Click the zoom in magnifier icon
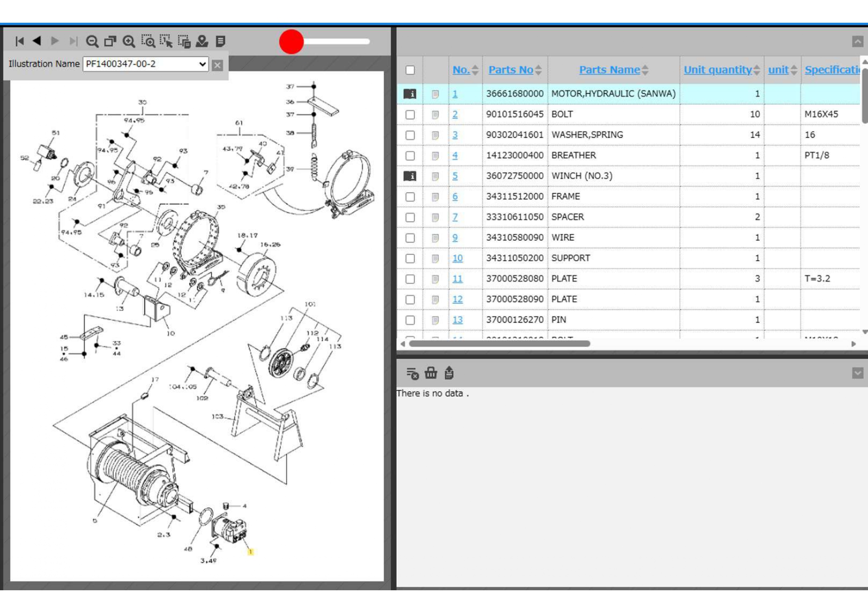Viewport: 868px width, 613px height. click(x=129, y=42)
